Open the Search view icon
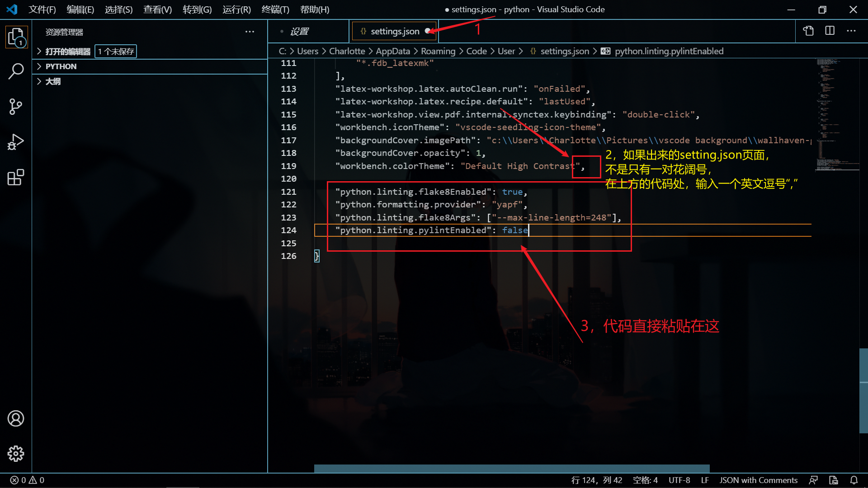 click(16, 71)
